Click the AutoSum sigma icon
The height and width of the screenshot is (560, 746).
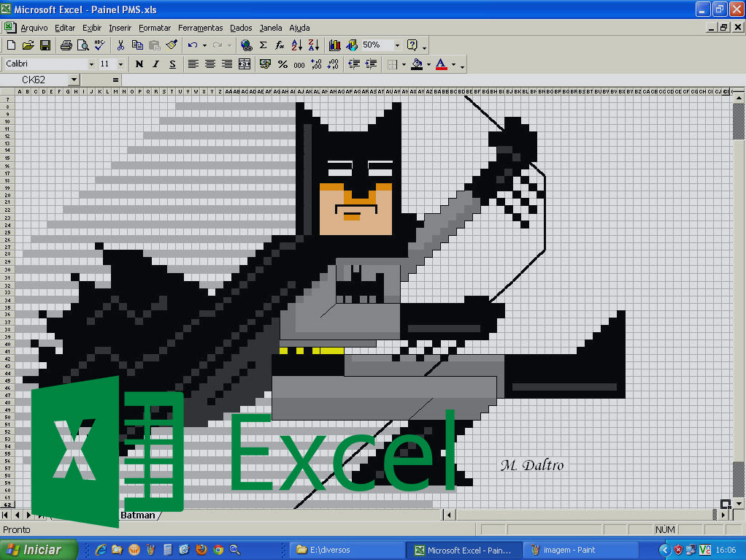point(263,45)
